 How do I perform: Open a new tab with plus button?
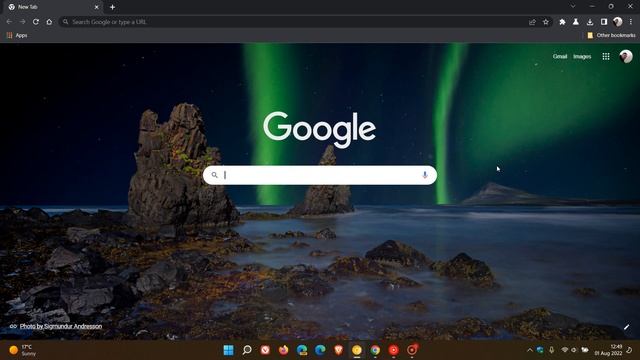(112, 7)
